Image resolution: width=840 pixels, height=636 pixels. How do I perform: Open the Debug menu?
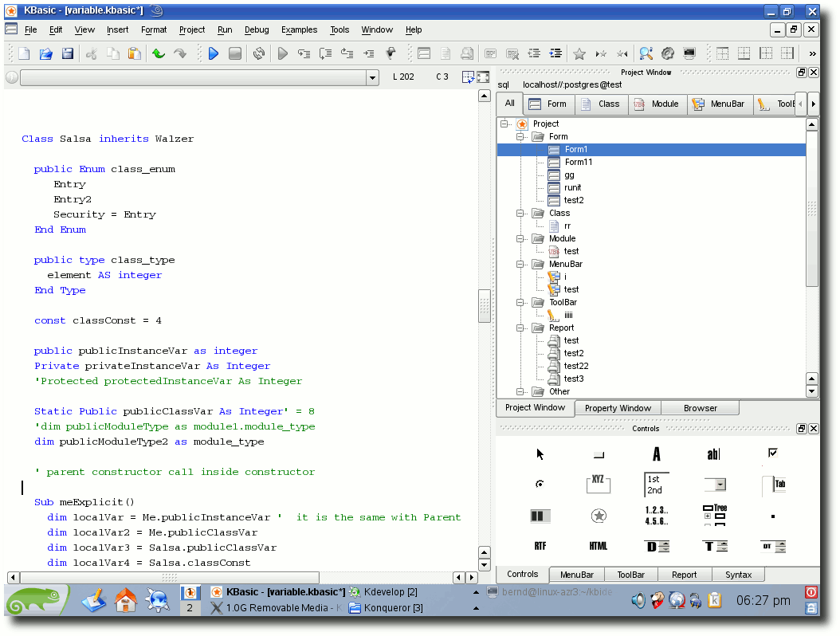point(257,30)
